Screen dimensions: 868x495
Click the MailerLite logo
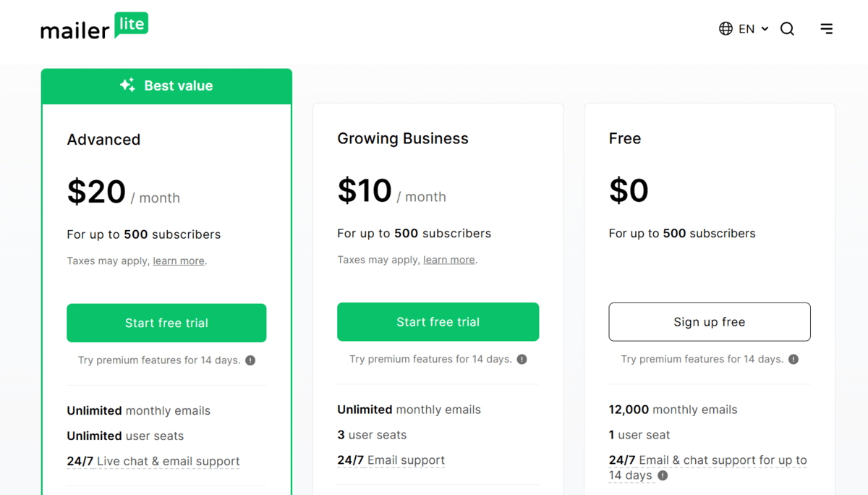(94, 27)
